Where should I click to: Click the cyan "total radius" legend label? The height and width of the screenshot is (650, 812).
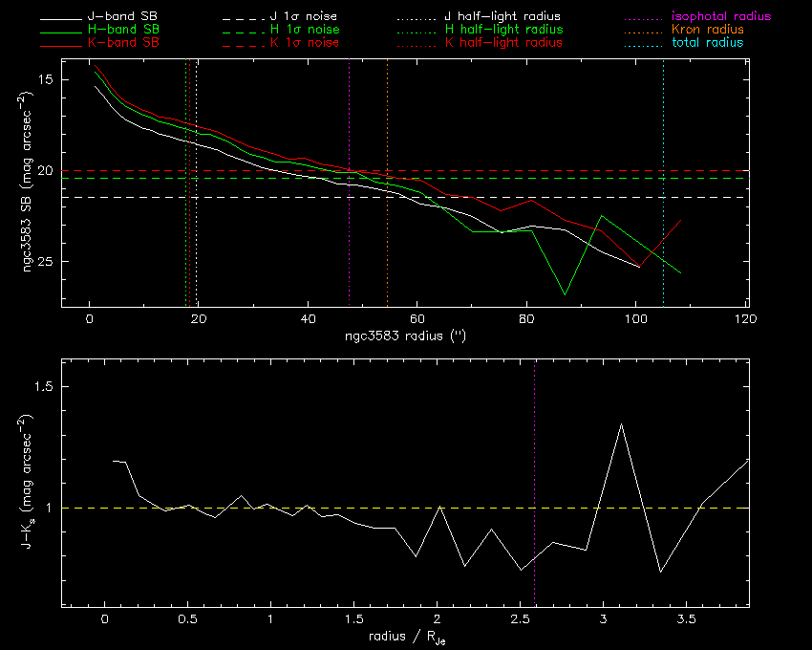click(706, 43)
